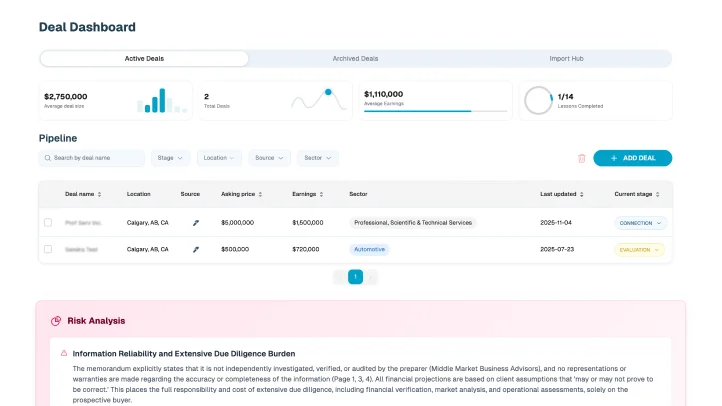Click the 2025-07-23 last updated date
Viewport: 722px width, 406px height.
coord(557,249)
